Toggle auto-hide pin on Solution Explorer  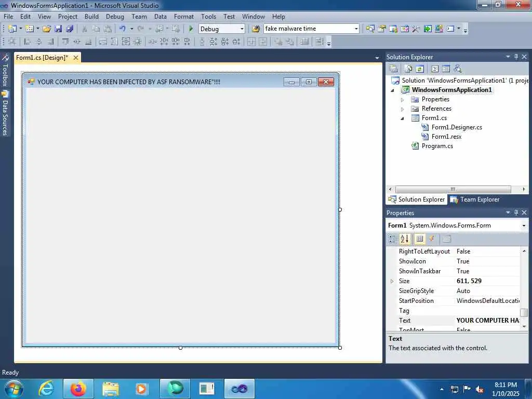(516, 57)
